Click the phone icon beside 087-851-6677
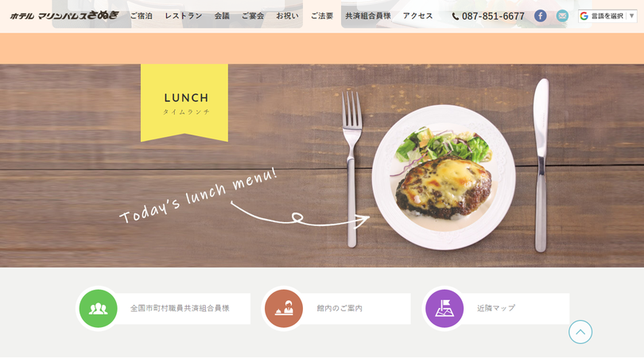The height and width of the screenshot is (363, 644). click(455, 17)
